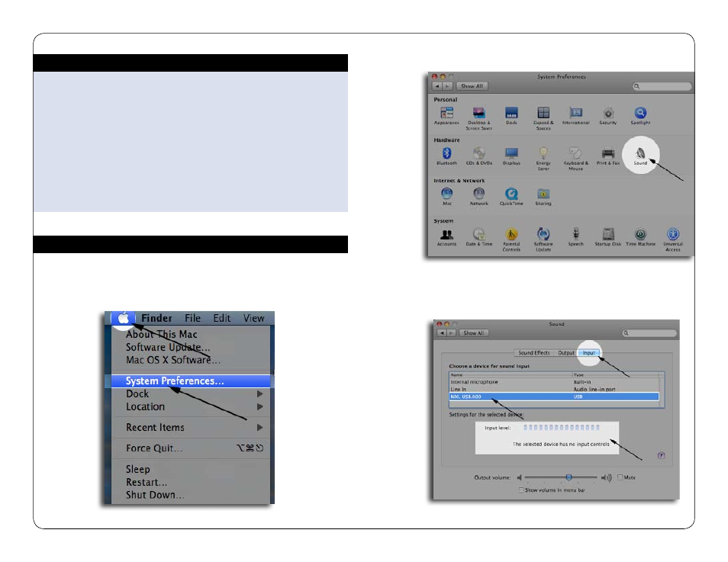Open the Finder menu
This screenshot has width=728, height=562.
(x=156, y=318)
